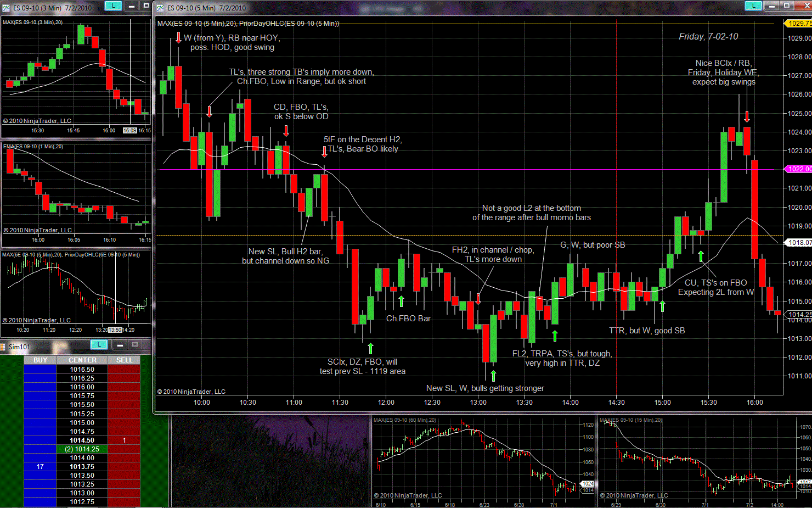Select the red arrow below the Nice BCIx / RB note
This screenshot has width=812, height=508.
(x=747, y=116)
